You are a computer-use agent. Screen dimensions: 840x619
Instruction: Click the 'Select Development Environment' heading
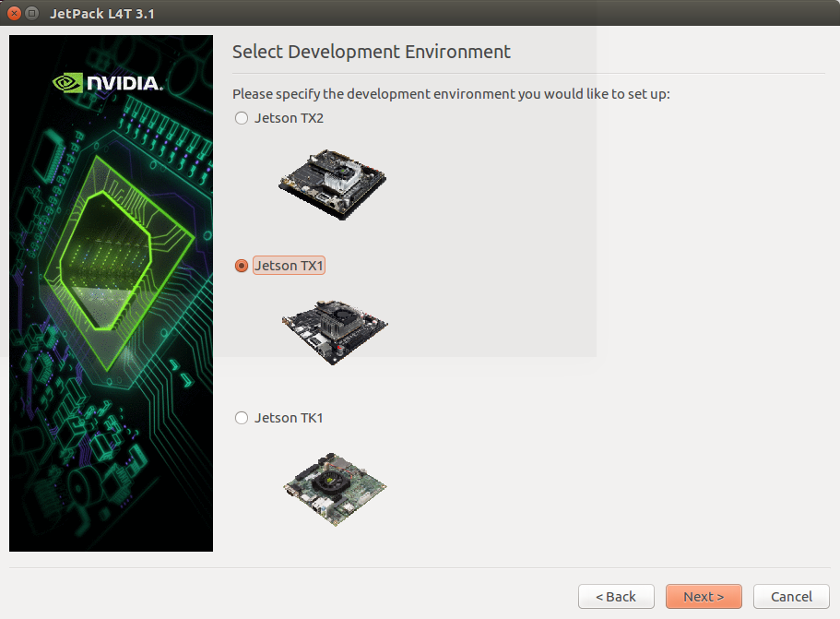click(372, 52)
